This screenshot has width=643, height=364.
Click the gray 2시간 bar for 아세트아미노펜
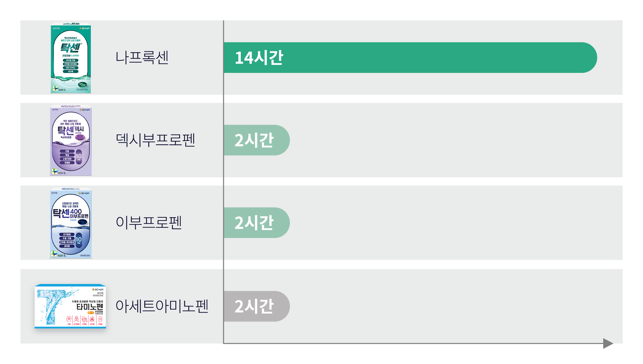point(256,306)
